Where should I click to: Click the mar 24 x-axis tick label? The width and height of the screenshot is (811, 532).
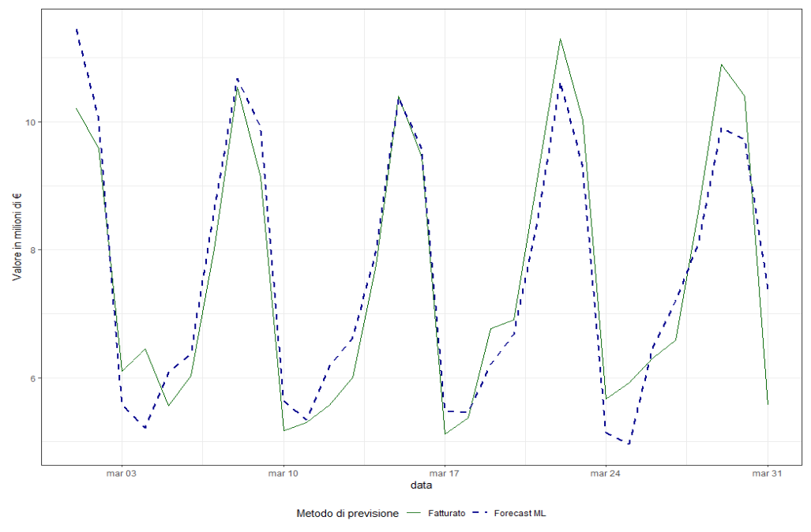(x=605, y=474)
